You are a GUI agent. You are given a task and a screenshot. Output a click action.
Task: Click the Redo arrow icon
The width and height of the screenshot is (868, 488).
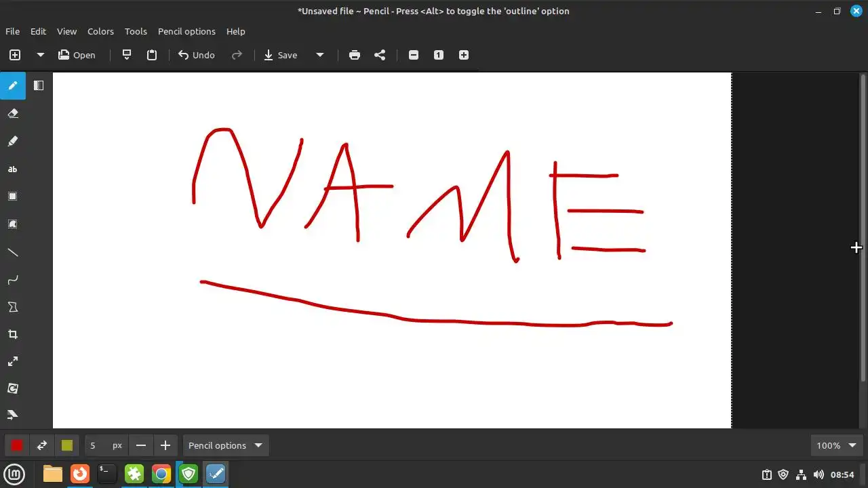237,55
